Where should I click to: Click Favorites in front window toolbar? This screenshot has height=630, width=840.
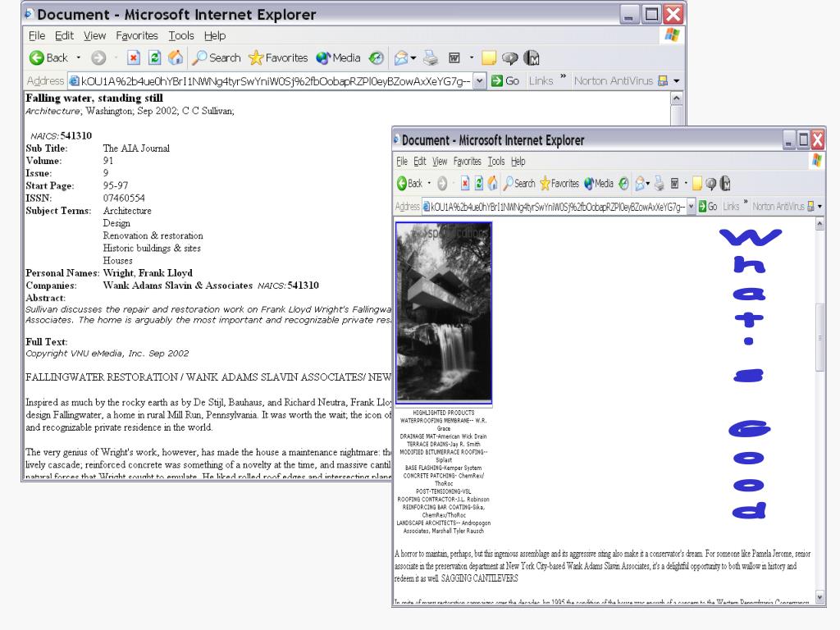click(x=559, y=184)
